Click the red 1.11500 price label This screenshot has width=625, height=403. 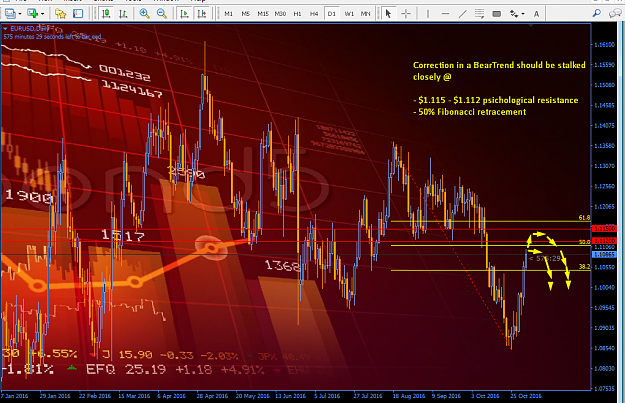604,229
